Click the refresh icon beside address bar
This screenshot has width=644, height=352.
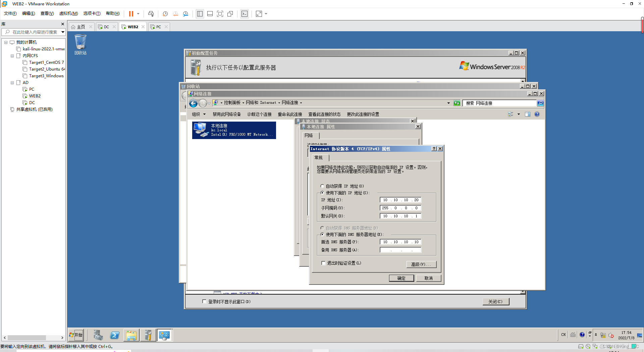pos(457,103)
